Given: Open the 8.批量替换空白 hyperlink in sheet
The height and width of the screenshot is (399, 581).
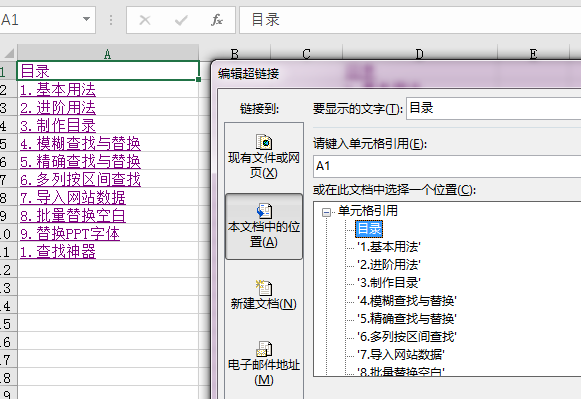Looking at the screenshot, I should click(73, 216).
